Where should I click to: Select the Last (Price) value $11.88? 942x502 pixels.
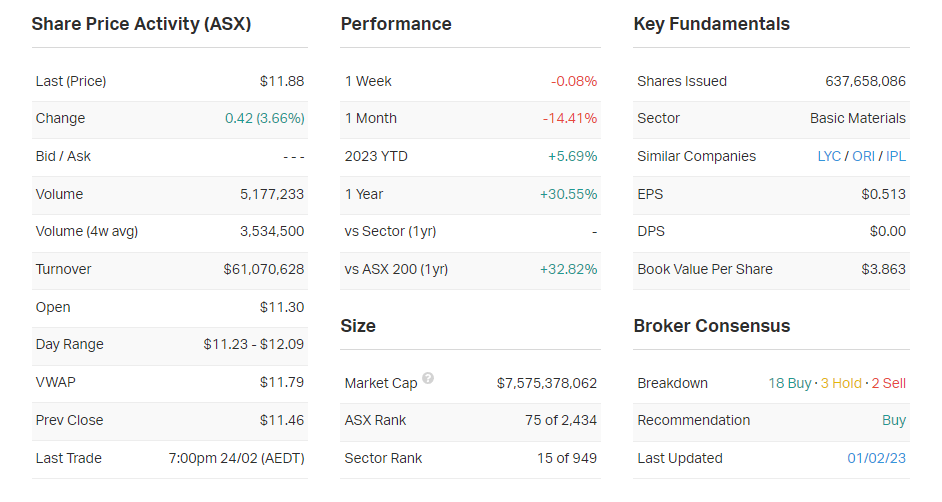tap(281, 82)
